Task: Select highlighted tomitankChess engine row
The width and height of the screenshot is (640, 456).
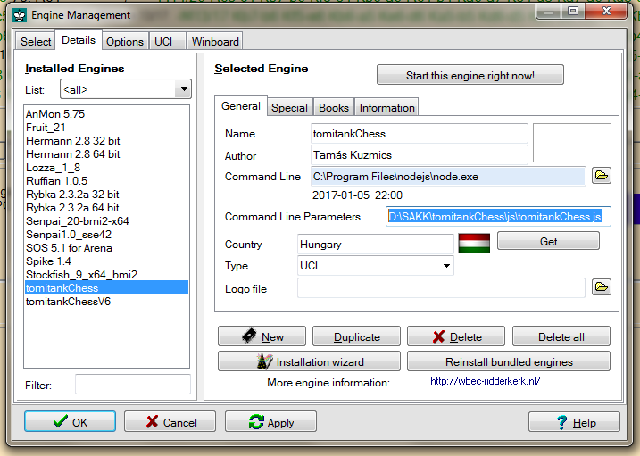Action: coord(106,287)
